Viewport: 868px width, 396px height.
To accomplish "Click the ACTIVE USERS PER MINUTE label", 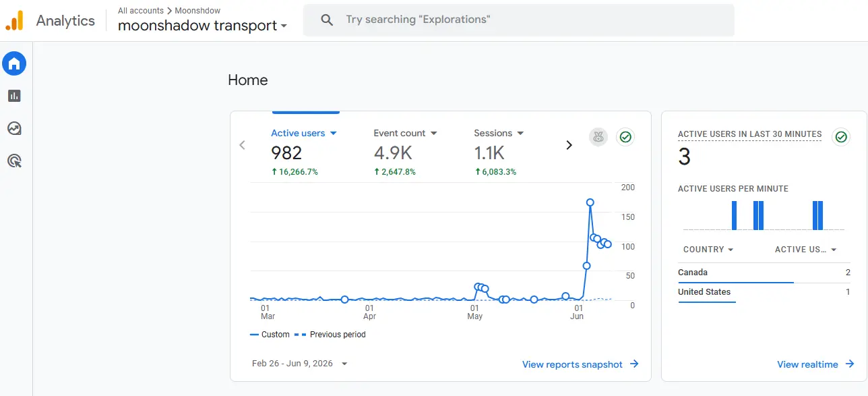I will (733, 189).
